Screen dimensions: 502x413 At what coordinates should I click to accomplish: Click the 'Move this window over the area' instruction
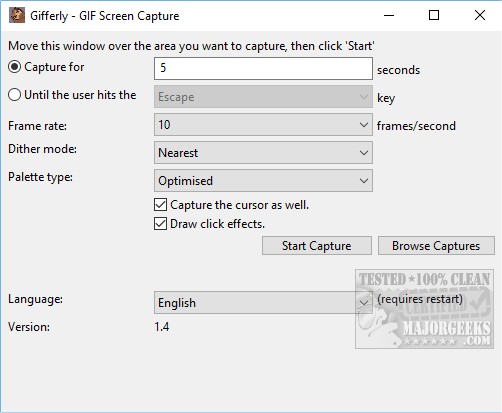[191, 46]
